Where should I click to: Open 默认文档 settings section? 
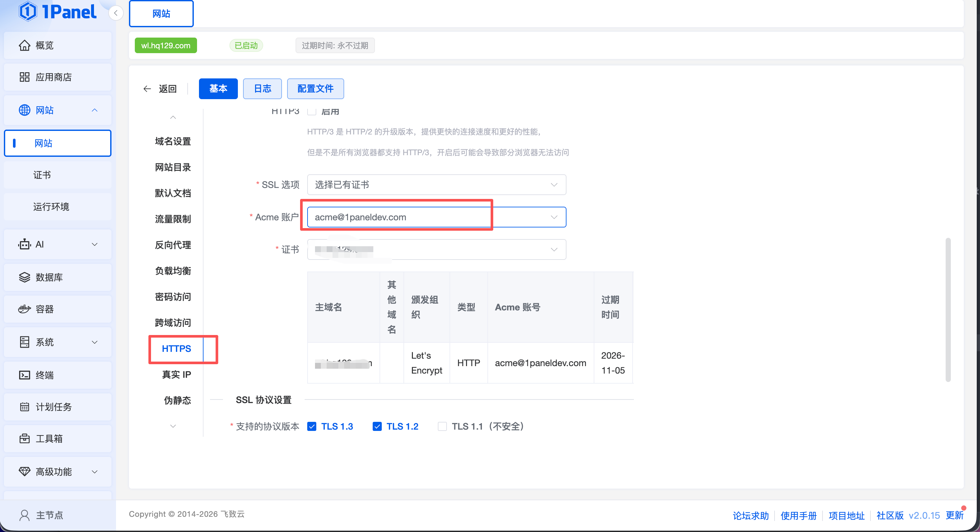click(173, 193)
